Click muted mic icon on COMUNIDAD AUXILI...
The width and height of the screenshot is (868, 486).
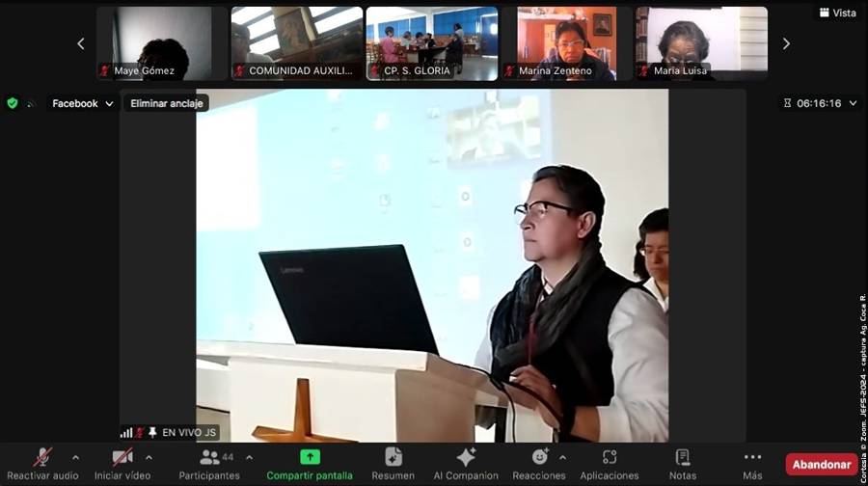(x=239, y=70)
